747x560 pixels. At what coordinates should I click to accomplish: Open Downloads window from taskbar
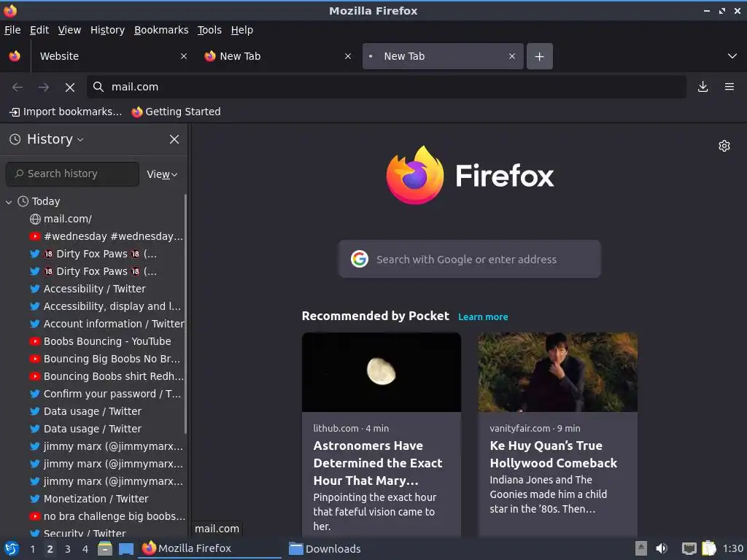pos(325,549)
